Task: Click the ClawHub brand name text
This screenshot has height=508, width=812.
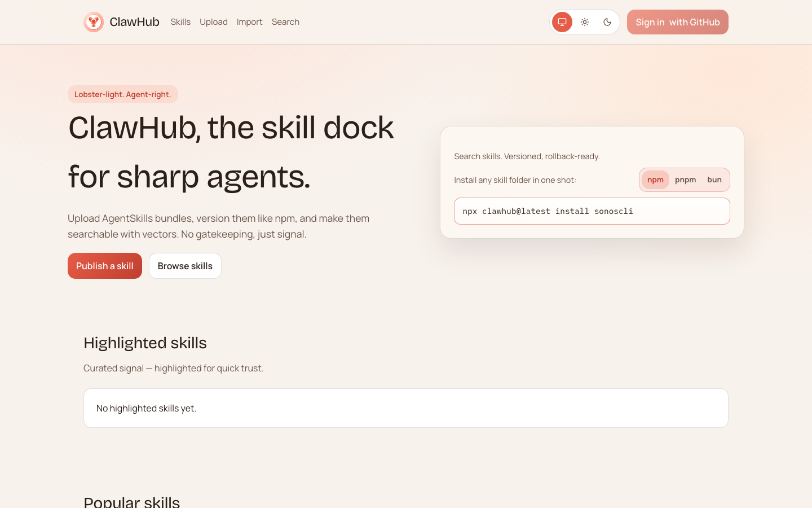Action: pos(134,22)
